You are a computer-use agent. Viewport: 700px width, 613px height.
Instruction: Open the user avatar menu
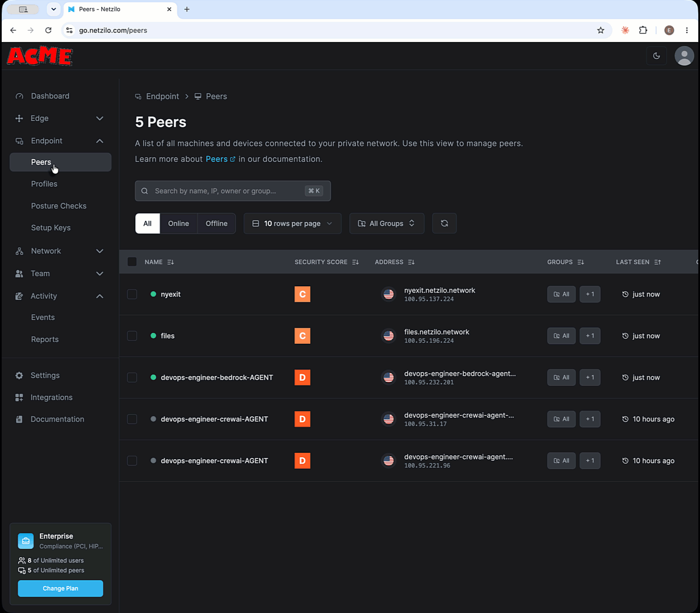(684, 56)
